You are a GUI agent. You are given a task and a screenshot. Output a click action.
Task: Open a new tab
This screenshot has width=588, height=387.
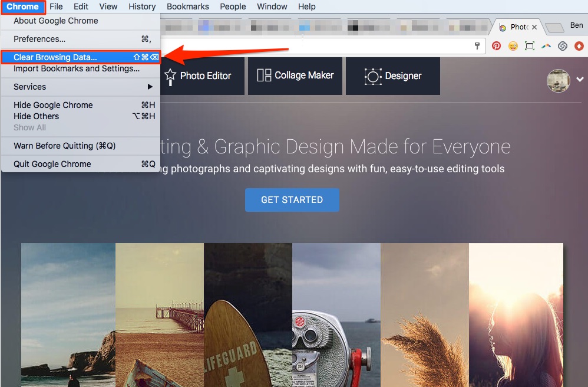554,27
